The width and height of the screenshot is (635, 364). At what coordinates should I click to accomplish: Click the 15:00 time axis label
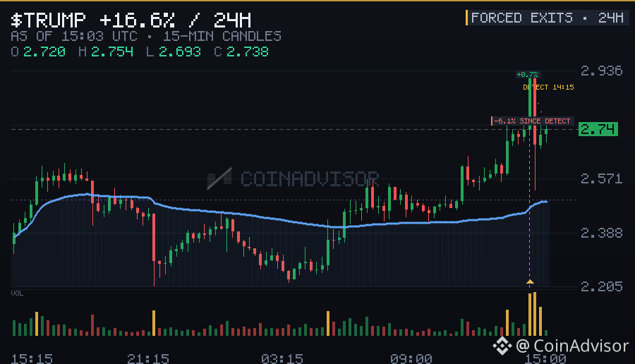(545, 359)
